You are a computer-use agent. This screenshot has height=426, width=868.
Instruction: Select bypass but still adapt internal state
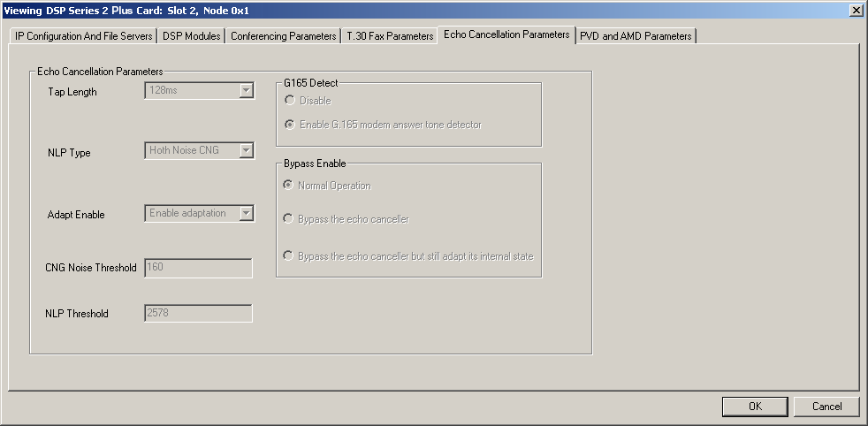[289, 256]
